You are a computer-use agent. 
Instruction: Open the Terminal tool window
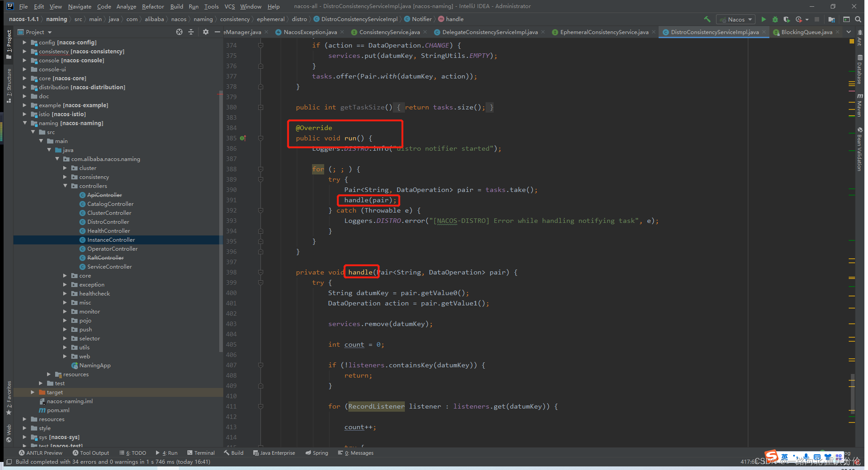[201, 453]
